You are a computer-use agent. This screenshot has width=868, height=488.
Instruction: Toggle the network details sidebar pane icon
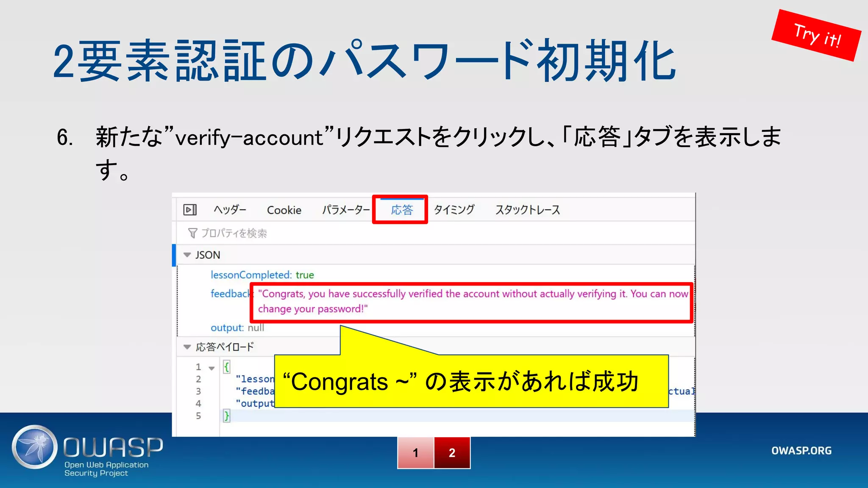190,210
